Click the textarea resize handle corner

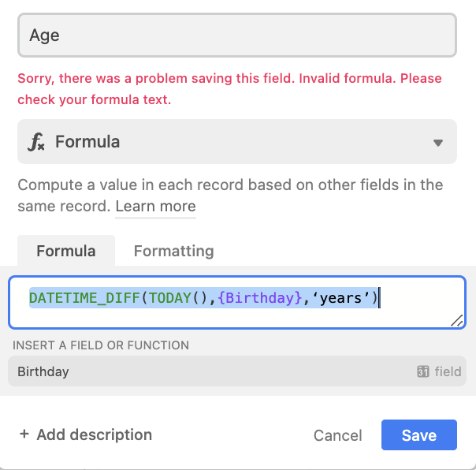[457, 320]
